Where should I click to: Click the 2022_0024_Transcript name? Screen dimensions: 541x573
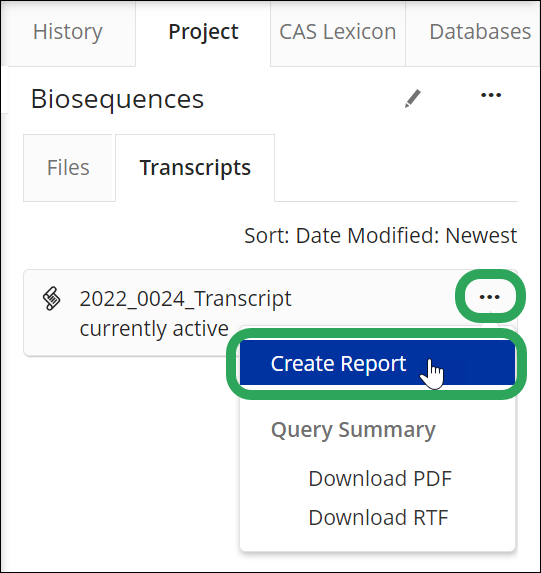click(x=185, y=299)
